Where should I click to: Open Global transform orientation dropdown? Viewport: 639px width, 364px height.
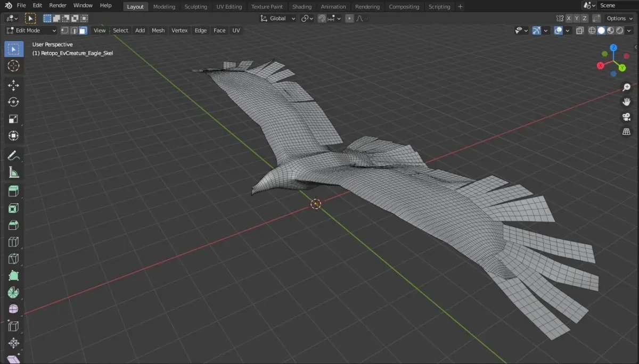point(277,18)
